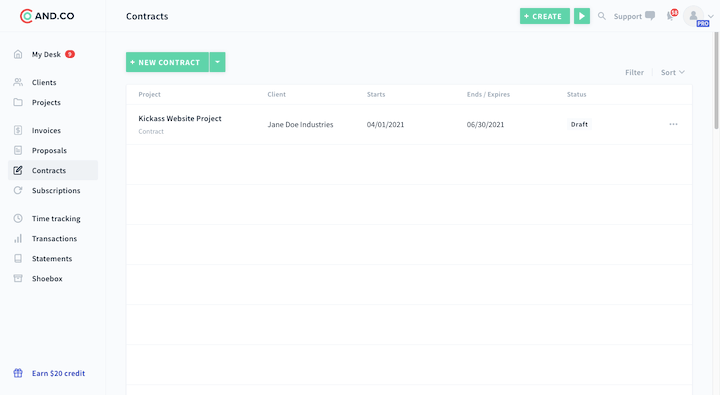Image resolution: width=720 pixels, height=395 pixels.
Task: Go to My Desk
Action: pyautogui.click(x=46, y=54)
